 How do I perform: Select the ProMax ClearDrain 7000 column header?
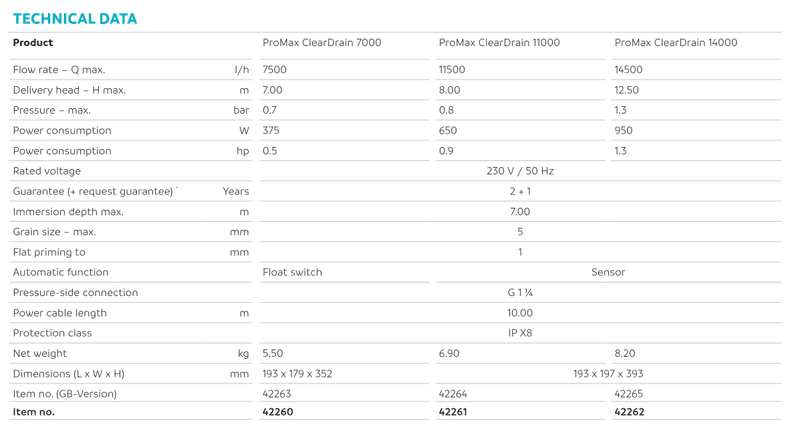pos(321,43)
